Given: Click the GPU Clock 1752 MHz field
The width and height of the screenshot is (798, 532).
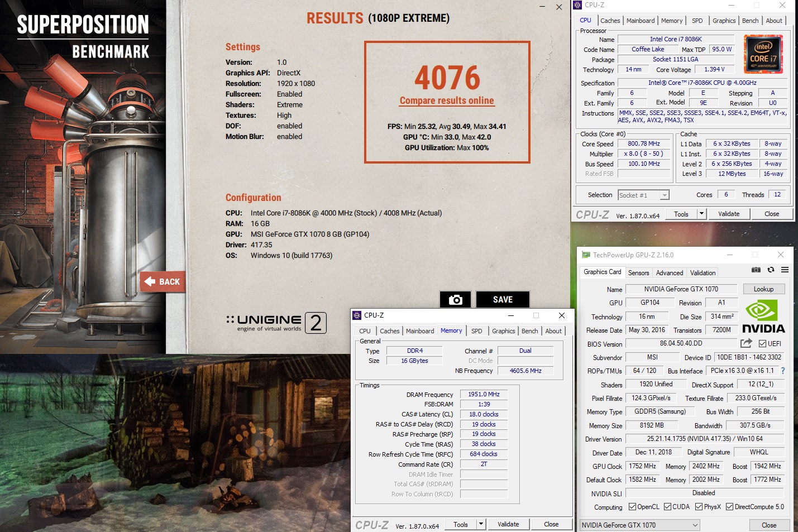Looking at the screenshot, I should (642, 466).
